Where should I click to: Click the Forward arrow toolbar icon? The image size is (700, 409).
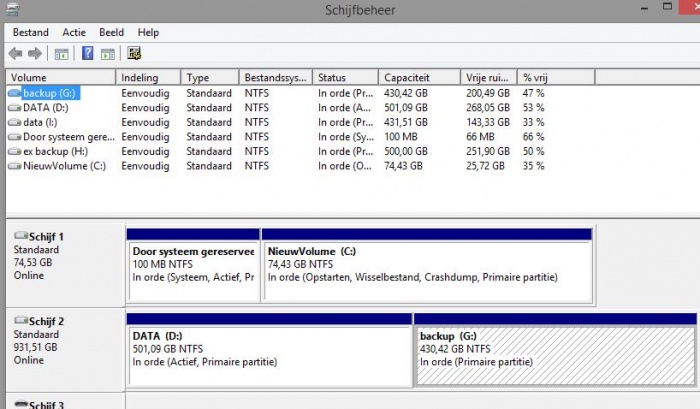pos(35,54)
